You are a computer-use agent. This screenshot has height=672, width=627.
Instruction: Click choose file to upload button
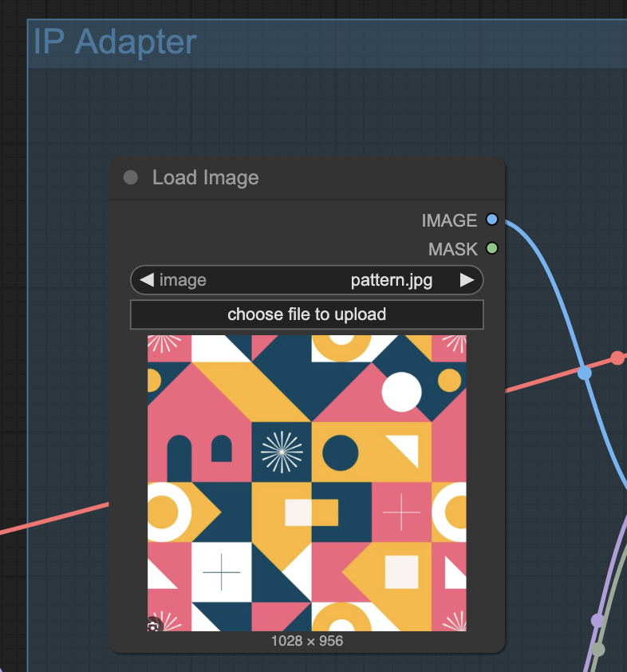click(x=306, y=314)
